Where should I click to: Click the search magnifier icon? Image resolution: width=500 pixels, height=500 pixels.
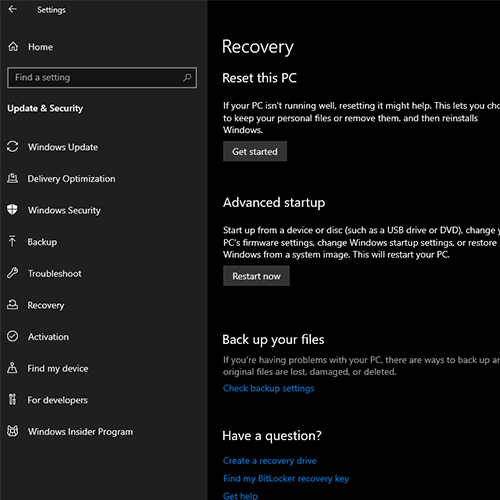click(187, 78)
